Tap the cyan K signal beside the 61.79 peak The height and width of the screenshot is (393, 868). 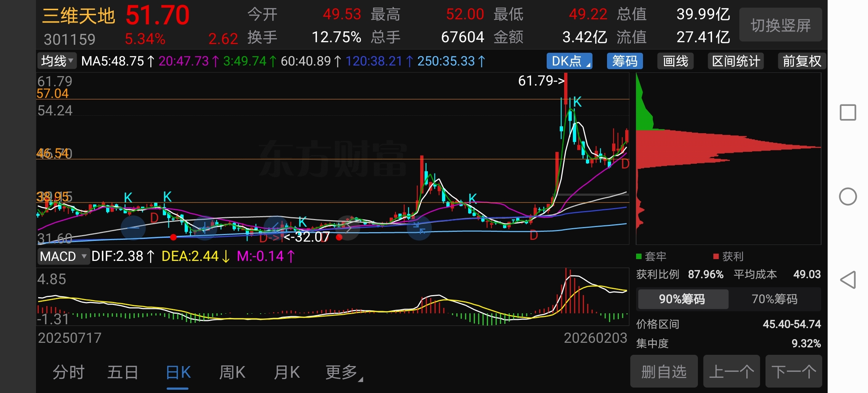577,102
